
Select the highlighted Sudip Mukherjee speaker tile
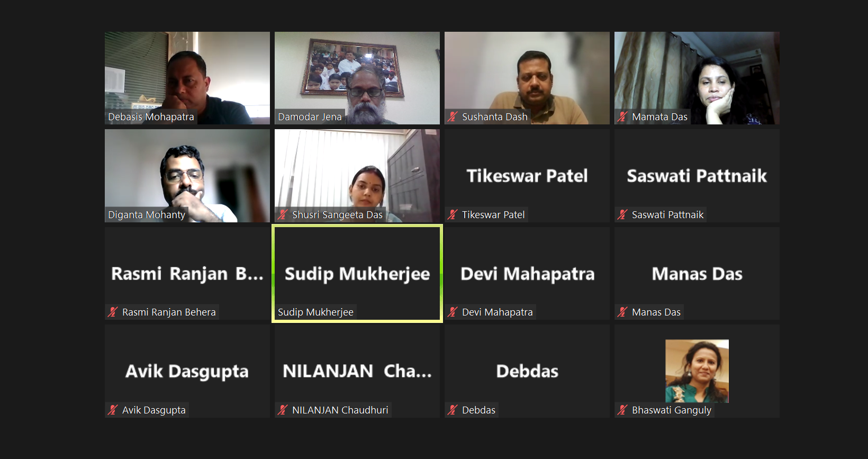pyautogui.click(x=357, y=273)
